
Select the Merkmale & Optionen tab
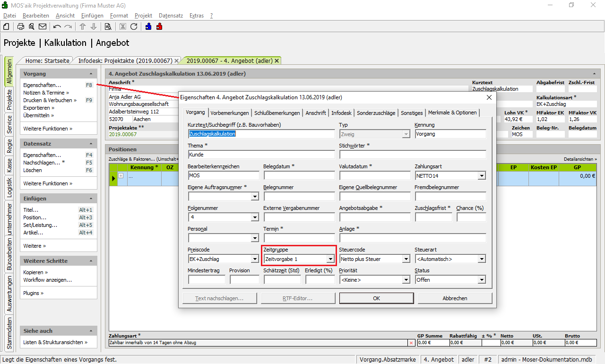click(452, 113)
